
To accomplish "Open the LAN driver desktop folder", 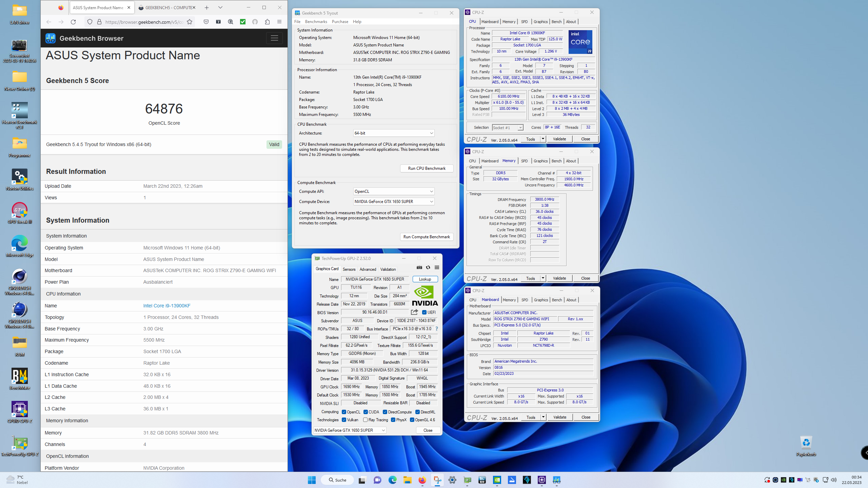I will coord(19,14).
